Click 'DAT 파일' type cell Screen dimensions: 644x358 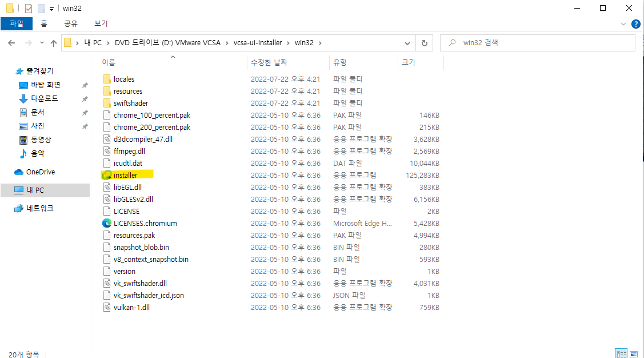[347, 163]
